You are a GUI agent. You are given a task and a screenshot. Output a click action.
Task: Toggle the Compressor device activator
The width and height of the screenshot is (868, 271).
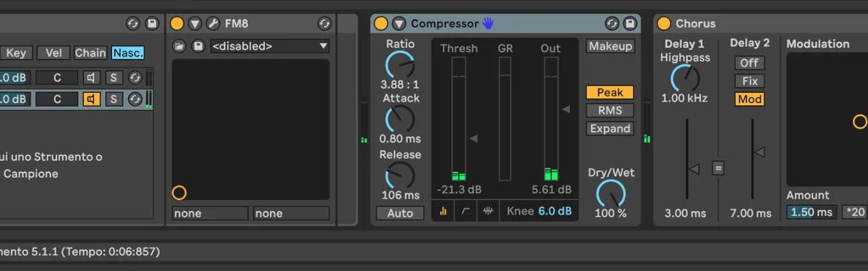point(381,23)
